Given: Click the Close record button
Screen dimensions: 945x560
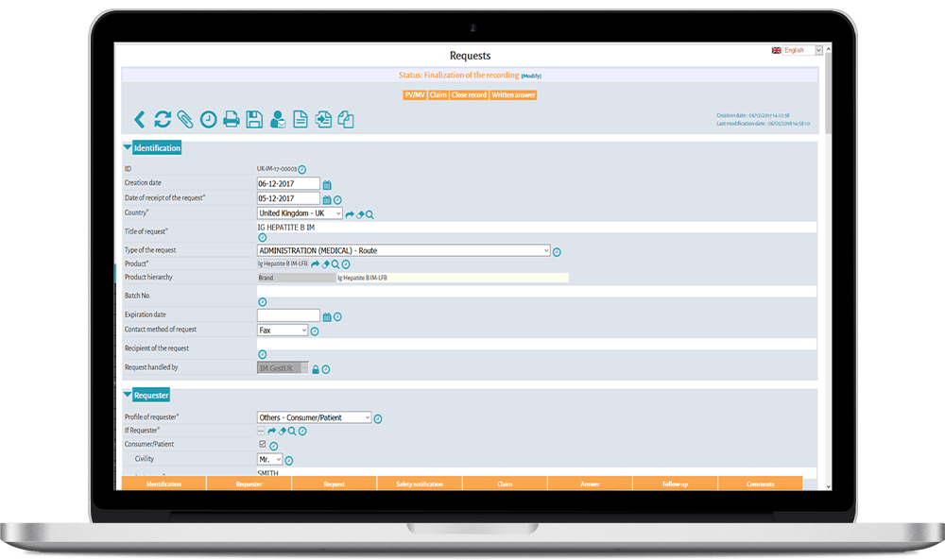Looking at the screenshot, I should point(469,95).
